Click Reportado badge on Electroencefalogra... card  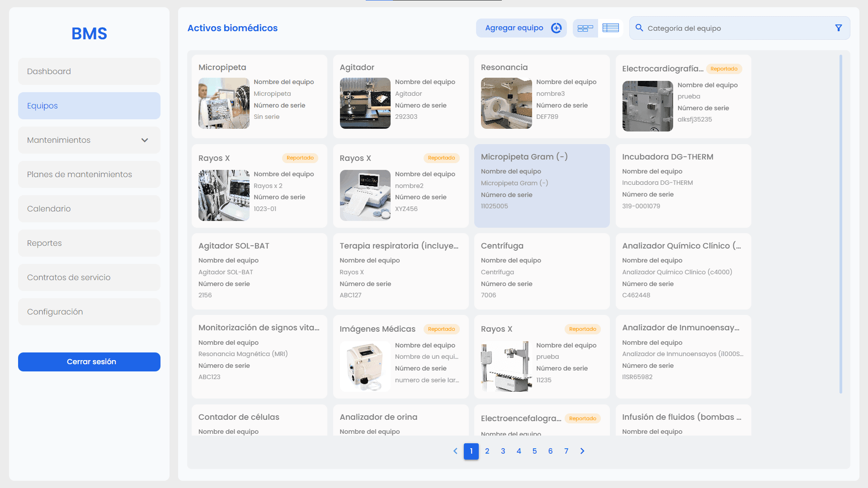pyautogui.click(x=583, y=418)
